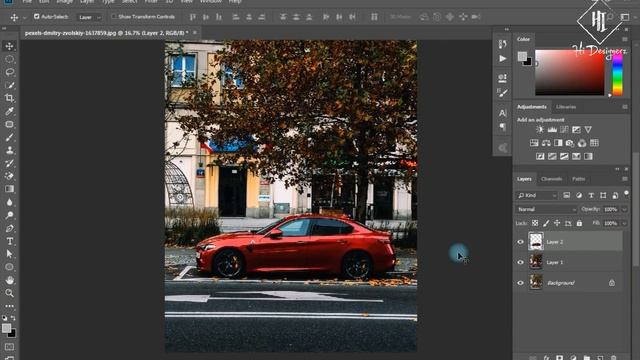Open the Normal blend mode dropdown
Viewport: 640px width, 360px height.
(x=546, y=209)
